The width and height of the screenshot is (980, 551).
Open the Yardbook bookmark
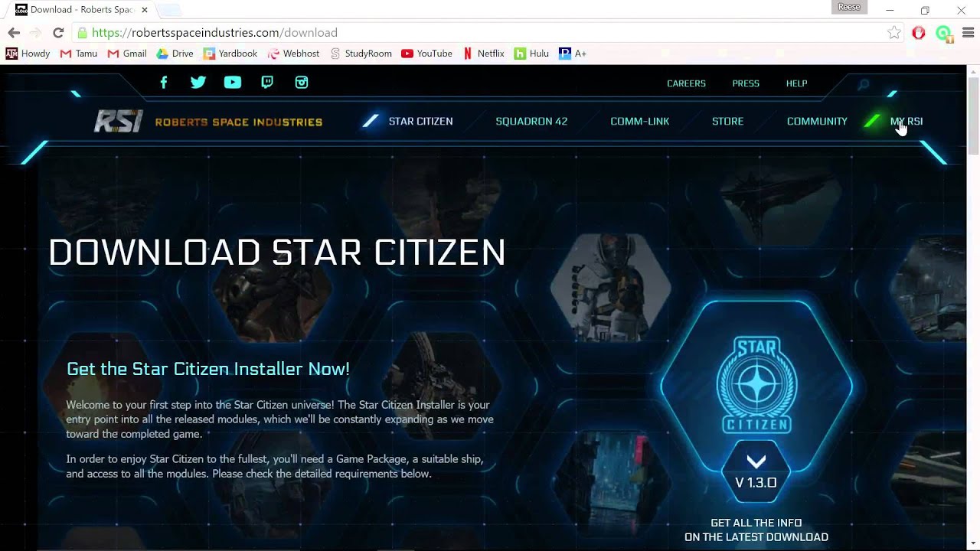click(x=230, y=54)
